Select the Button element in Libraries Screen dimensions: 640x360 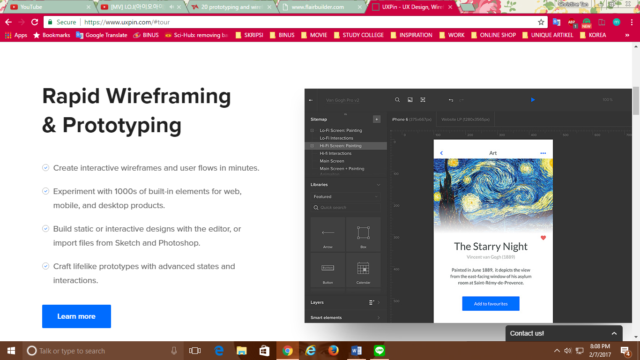[328, 270]
